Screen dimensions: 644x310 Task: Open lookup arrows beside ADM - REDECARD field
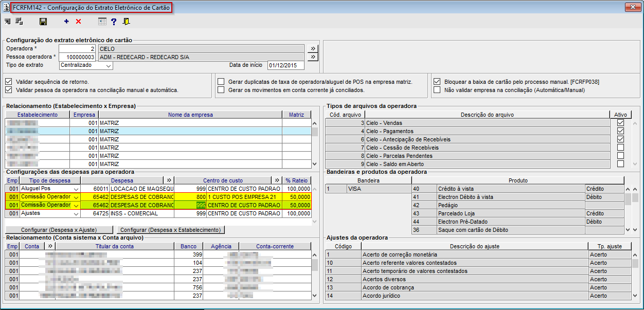click(x=313, y=57)
